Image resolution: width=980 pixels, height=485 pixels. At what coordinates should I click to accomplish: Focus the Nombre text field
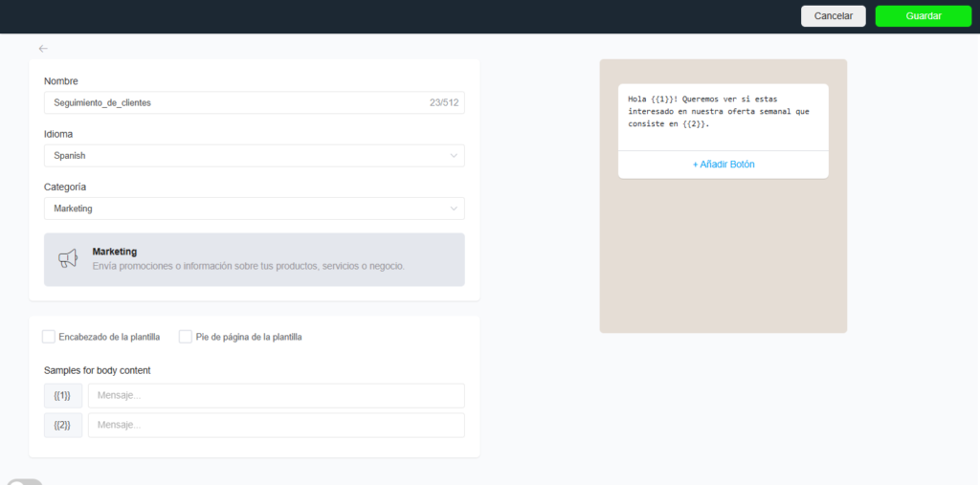(234, 102)
